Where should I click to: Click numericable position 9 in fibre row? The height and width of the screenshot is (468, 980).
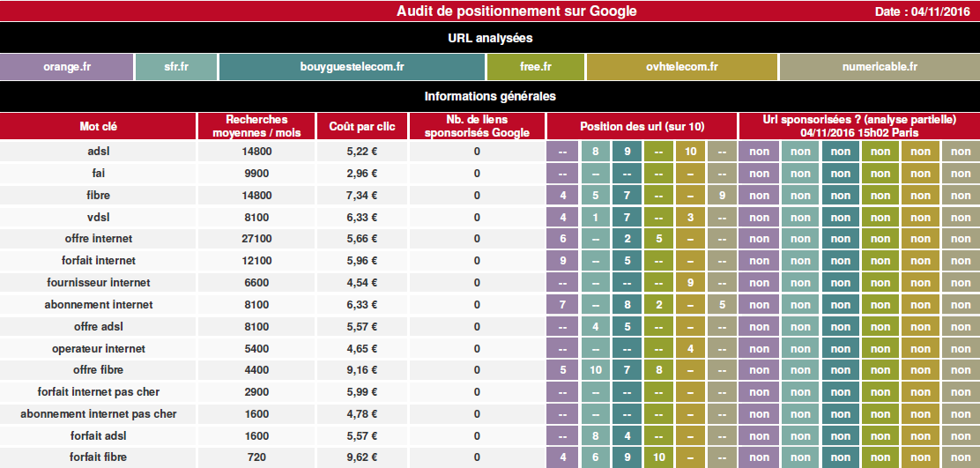[x=722, y=195]
